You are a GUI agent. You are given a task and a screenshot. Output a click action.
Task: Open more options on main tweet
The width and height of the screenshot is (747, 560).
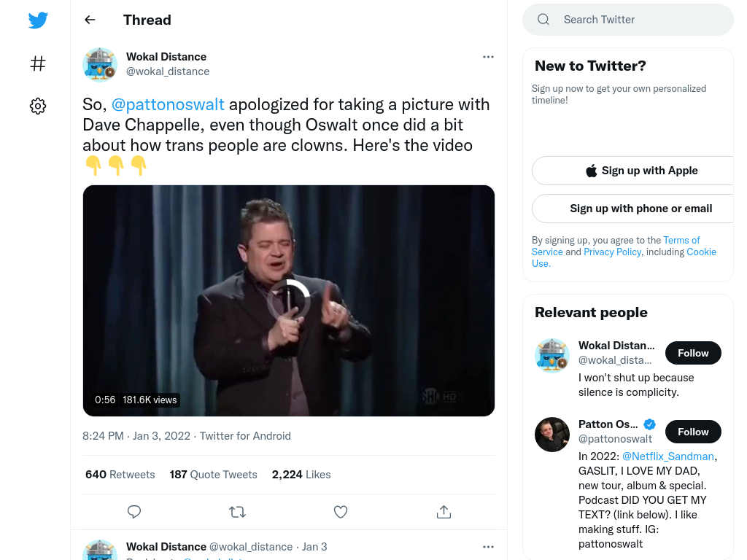click(488, 57)
